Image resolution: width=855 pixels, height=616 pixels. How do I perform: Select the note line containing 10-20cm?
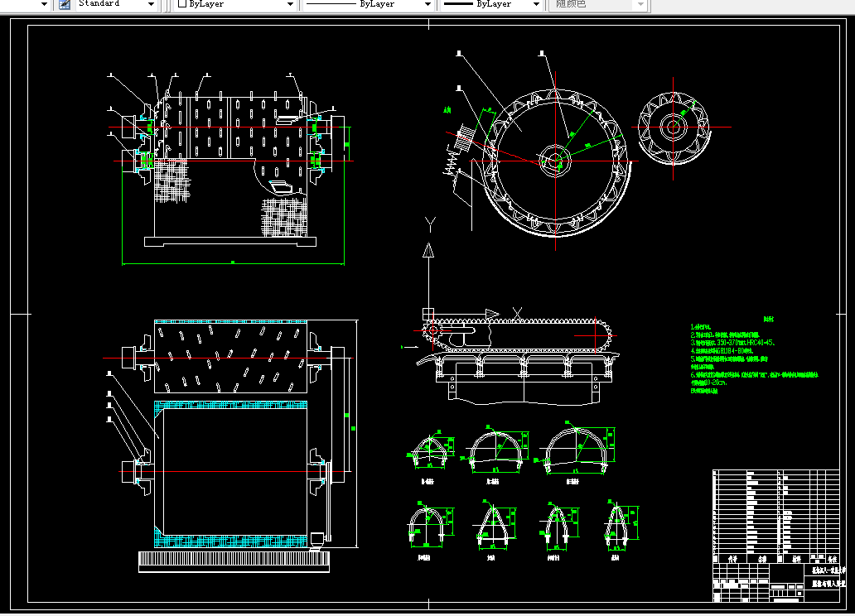[x=708, y=383]
